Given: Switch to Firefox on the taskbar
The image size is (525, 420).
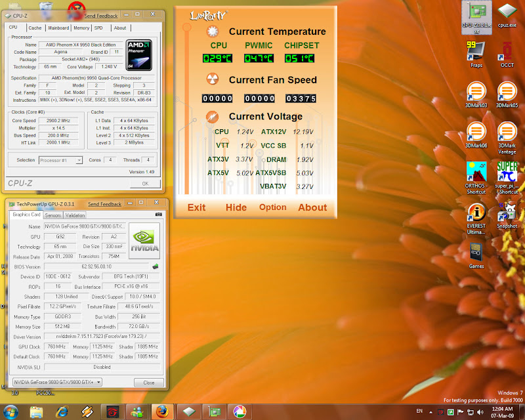Looking at the screenshot, I should (162, 411).
